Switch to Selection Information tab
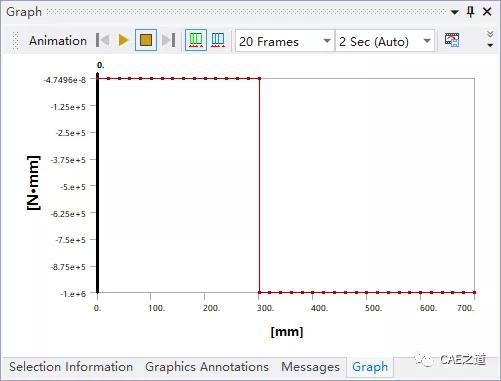This screenshot has height=381, width=501. 71,367
